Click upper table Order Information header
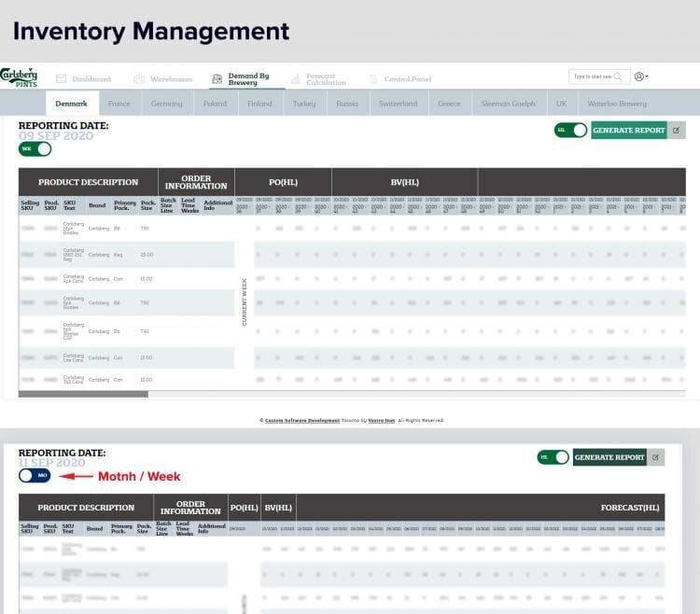The width and height of the screenshot is (700, 614). tap(196, 182)
